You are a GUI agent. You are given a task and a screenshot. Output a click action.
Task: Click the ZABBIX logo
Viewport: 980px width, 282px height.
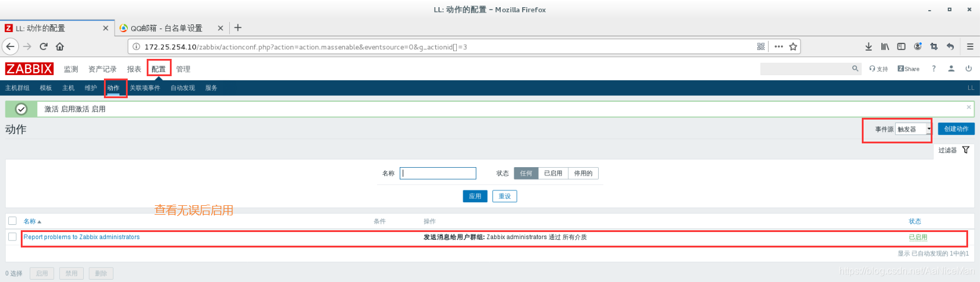point(29,69)
